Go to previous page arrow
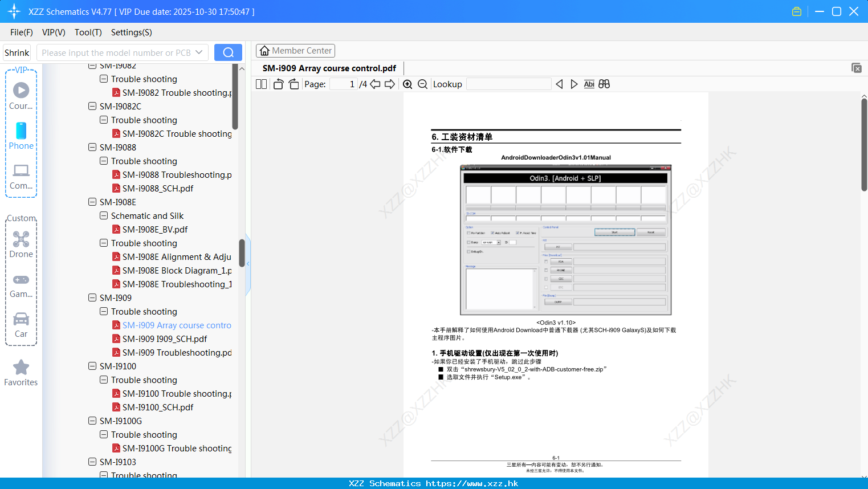 pyautogui.click(x=375, y=84)
